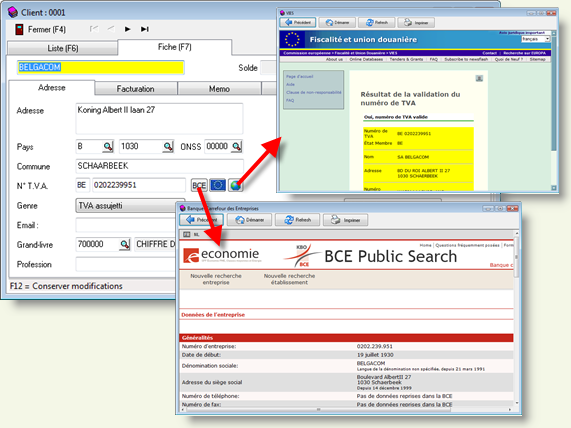This screenshot has height=428, width=571.
Task: Click Aide link in VIES sidebar
Action: pos(290,85)
